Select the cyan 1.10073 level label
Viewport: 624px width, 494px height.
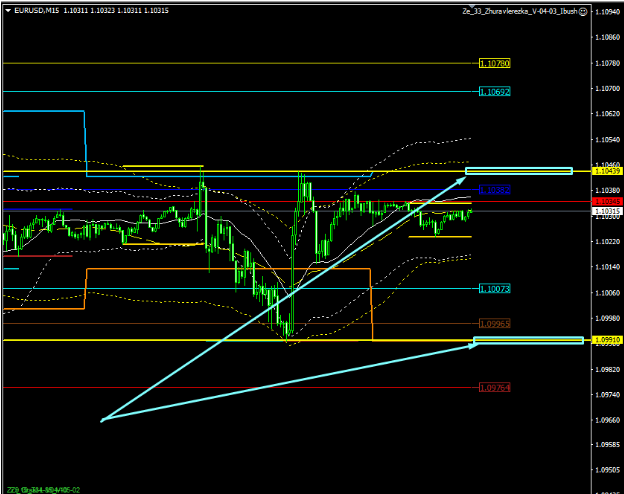(495, 288)
